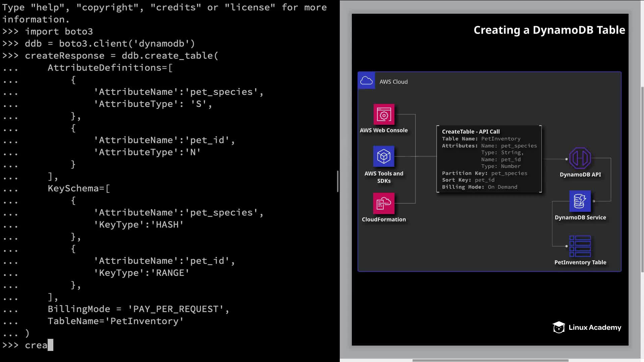Click the bottom horizontal scrollbar thumb
Viewport: 644px width, 362px height.
[x=490, y=361]
